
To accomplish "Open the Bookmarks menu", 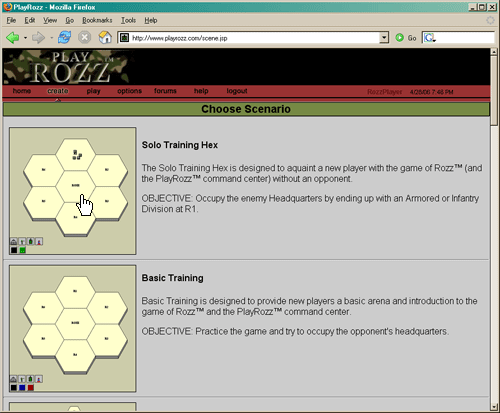I will click(x=97, y=20).
